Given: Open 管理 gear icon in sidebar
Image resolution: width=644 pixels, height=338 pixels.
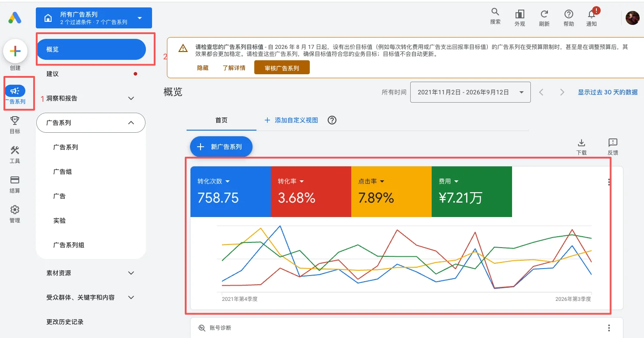Looking at the screenshot, I should click(15, 210).
